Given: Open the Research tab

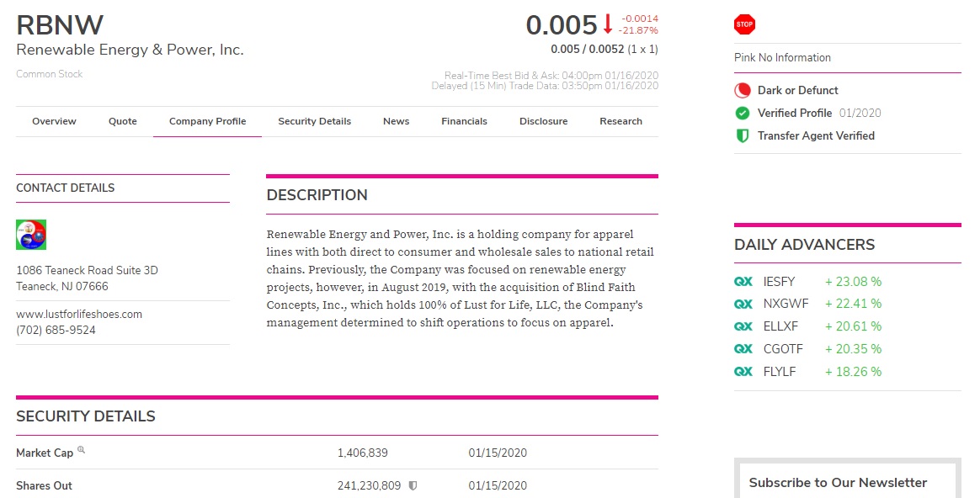Looking at the screenshot, I should pyautogui.click(x=620, y=121).
